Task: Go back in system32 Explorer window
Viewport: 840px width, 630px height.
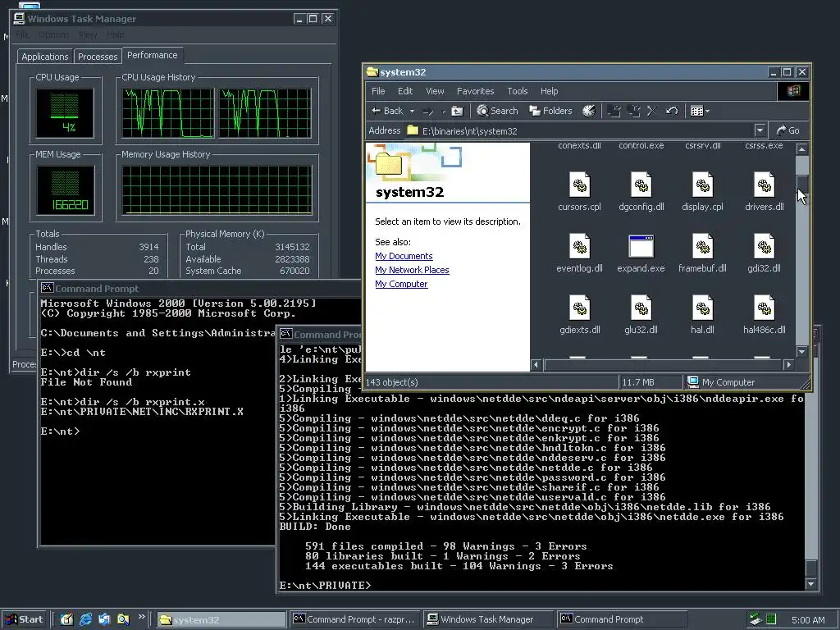Action: coord(387,111)
